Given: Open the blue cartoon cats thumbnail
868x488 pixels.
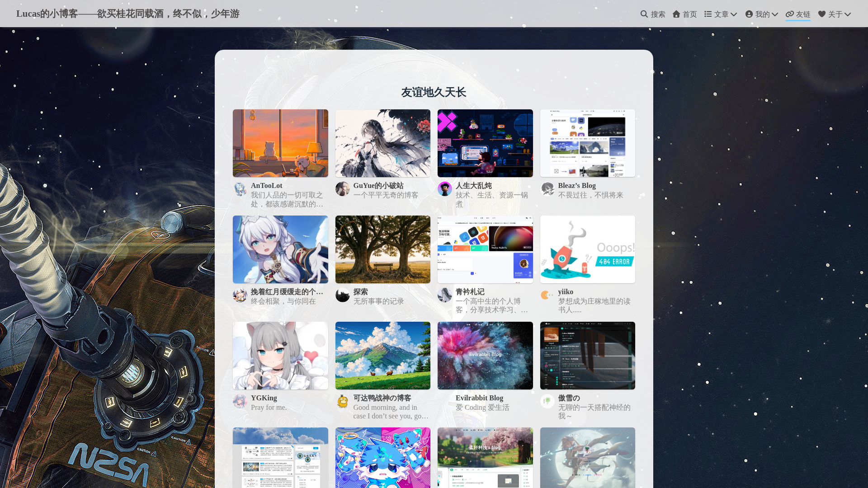Looking at the screenshot, I should [x=383, y=458].
